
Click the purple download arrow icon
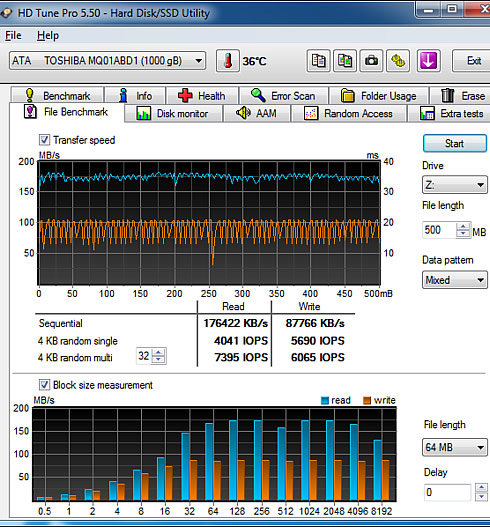point(428,61)
